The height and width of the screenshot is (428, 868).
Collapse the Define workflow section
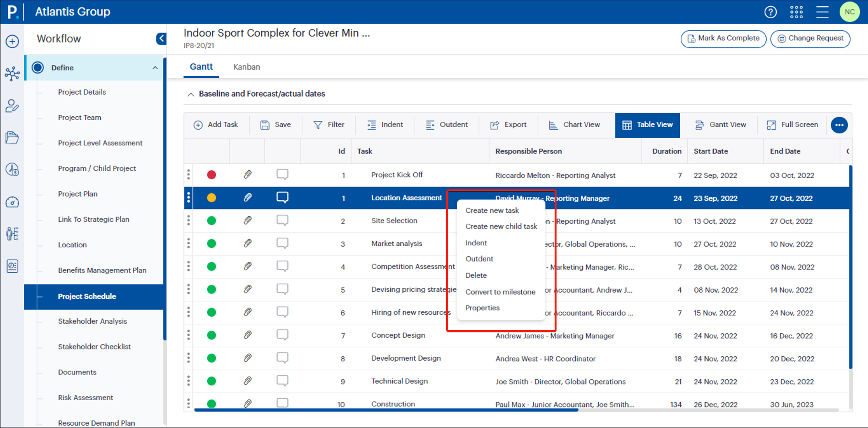[155, 68]
